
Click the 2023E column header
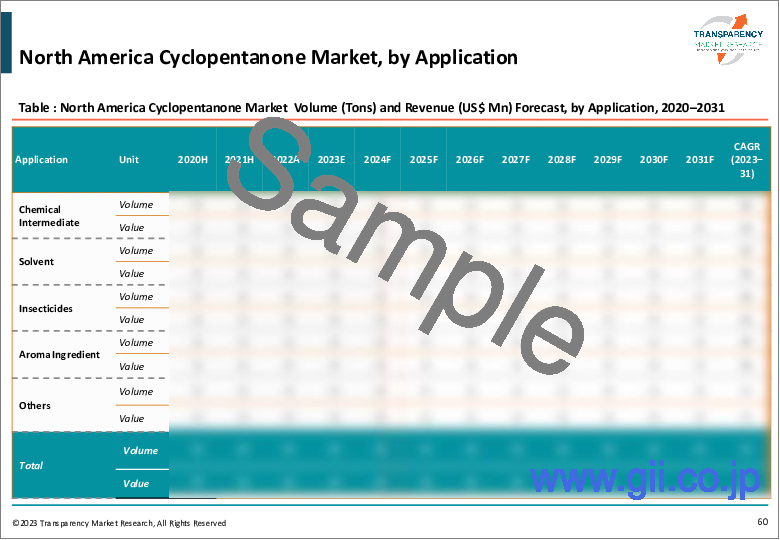pos(331,160)
